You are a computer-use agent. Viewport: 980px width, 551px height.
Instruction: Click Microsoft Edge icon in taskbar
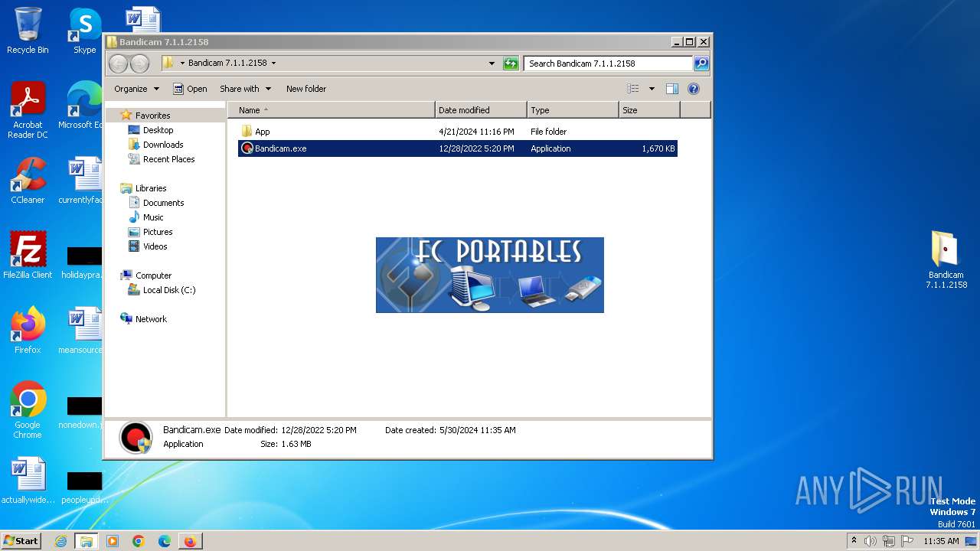tap(164, 541)
